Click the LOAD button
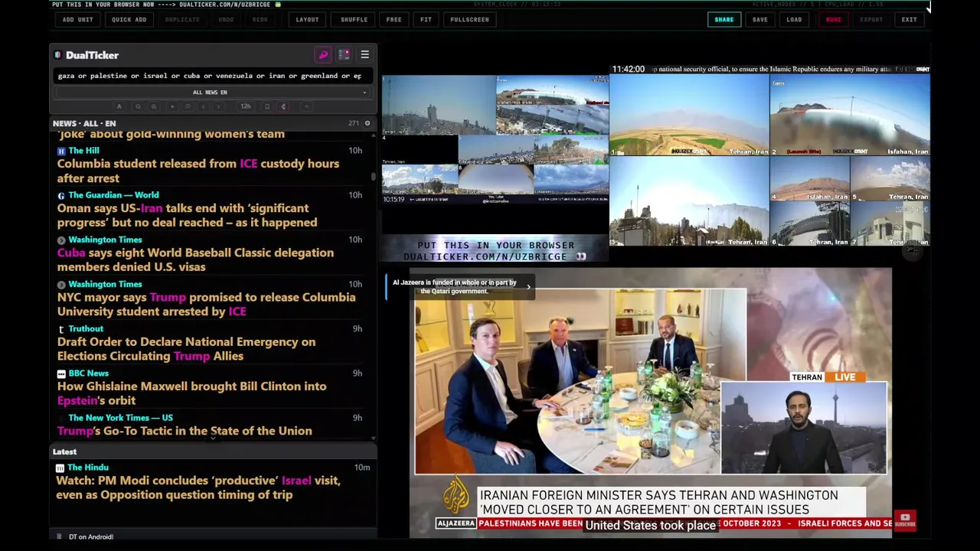The image size is (980, 551). pos(794,20)
